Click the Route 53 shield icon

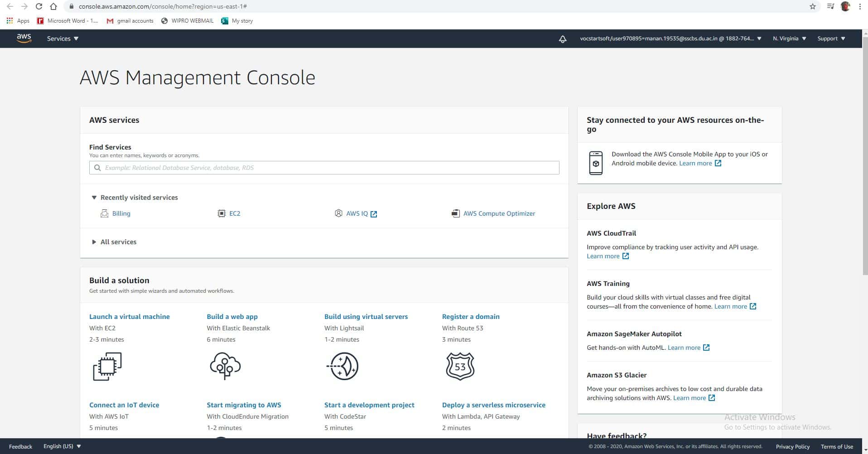click(x=460, y=366)
